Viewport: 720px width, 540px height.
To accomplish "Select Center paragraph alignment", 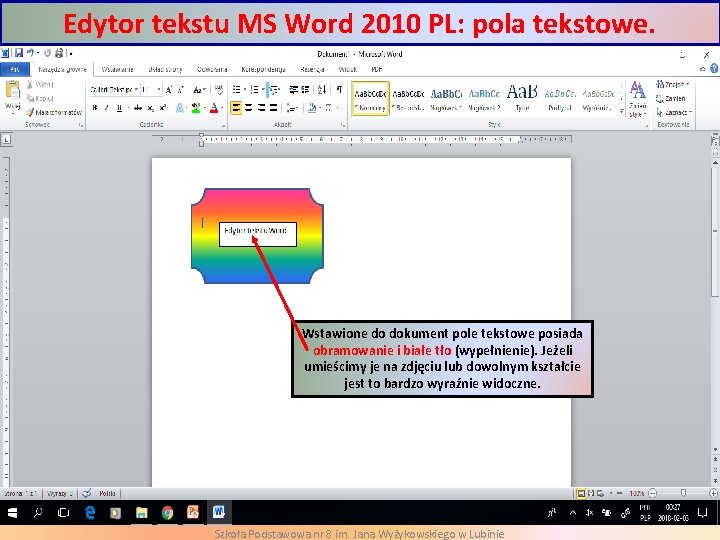I will tap(248, 108).
